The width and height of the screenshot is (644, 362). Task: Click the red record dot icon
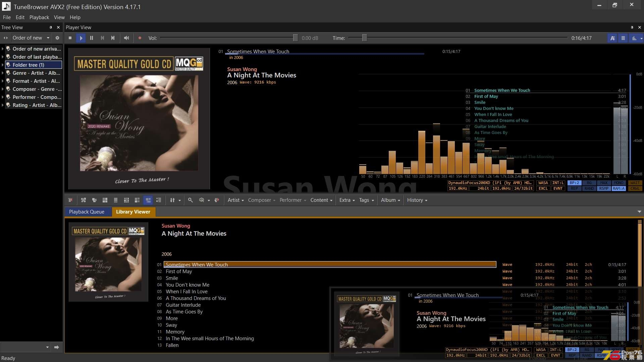[x=140, y=38]
